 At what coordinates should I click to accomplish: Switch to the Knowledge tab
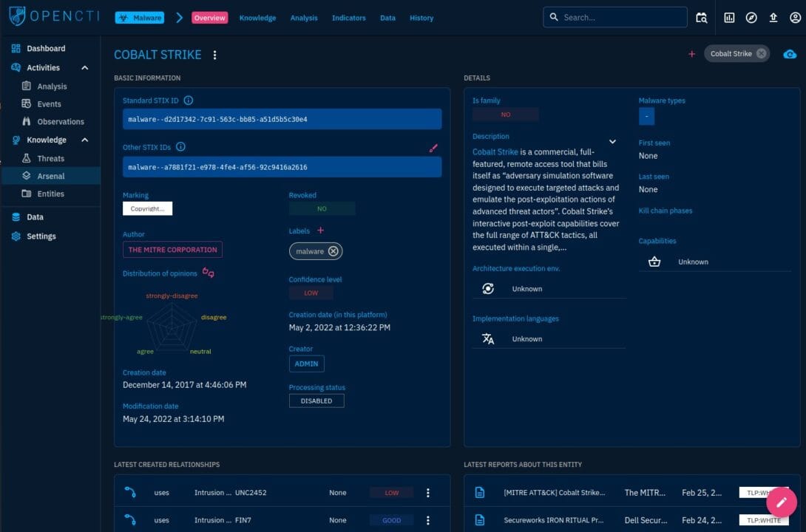[257, 18]
